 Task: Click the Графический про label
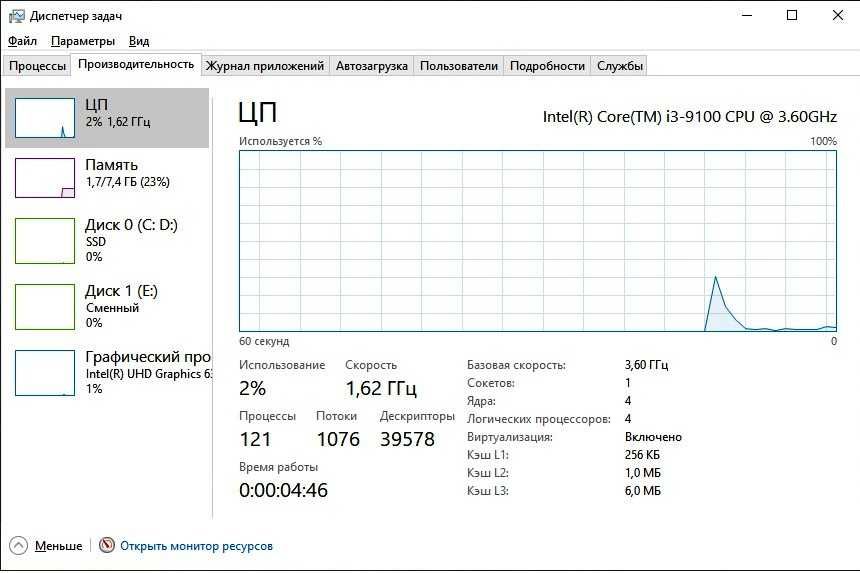(148, 357)
